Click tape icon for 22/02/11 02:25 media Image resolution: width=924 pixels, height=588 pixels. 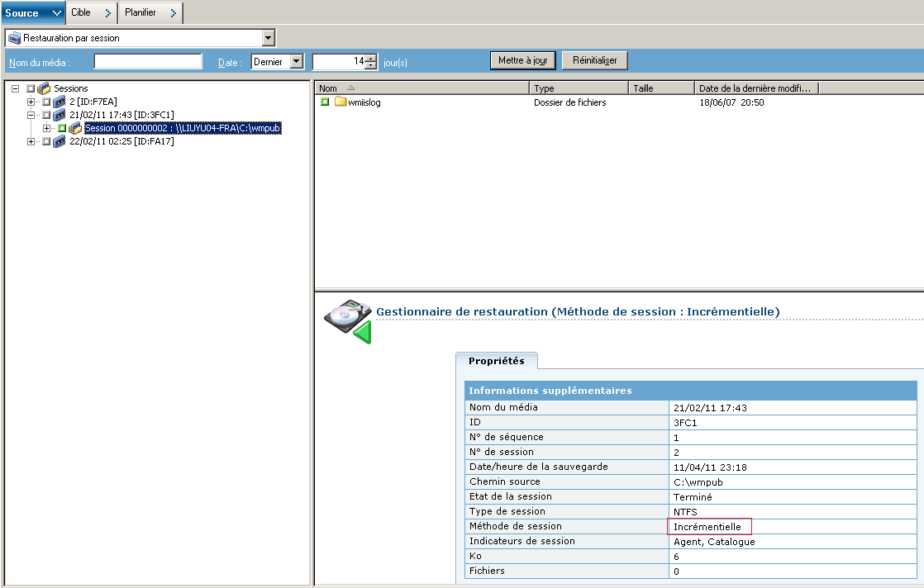(x=60, y=141)
